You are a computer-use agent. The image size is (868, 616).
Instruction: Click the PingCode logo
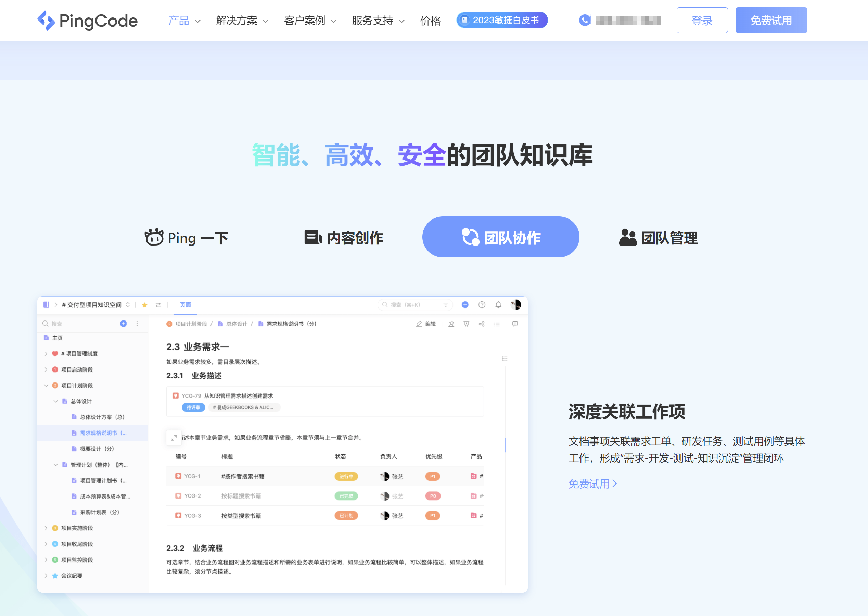point(87,21)
